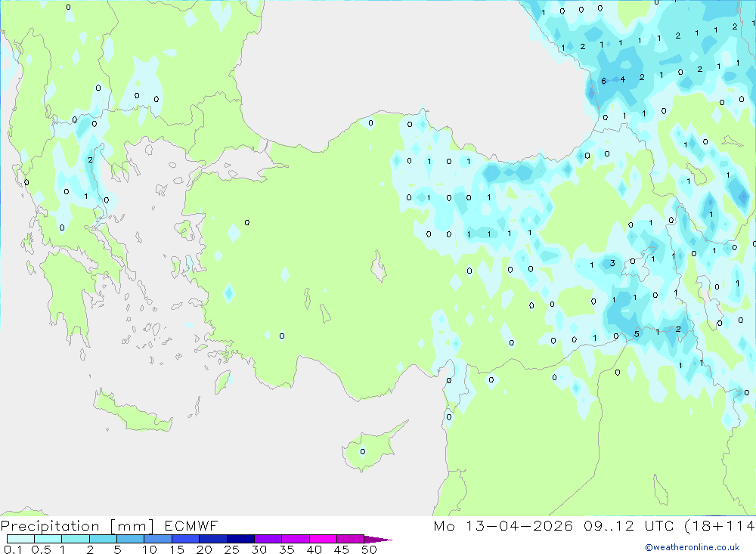The width and height of the screenshot is (756, 554).
Task: Click the precipitation value "4" on the map
Action: (622, 79)
